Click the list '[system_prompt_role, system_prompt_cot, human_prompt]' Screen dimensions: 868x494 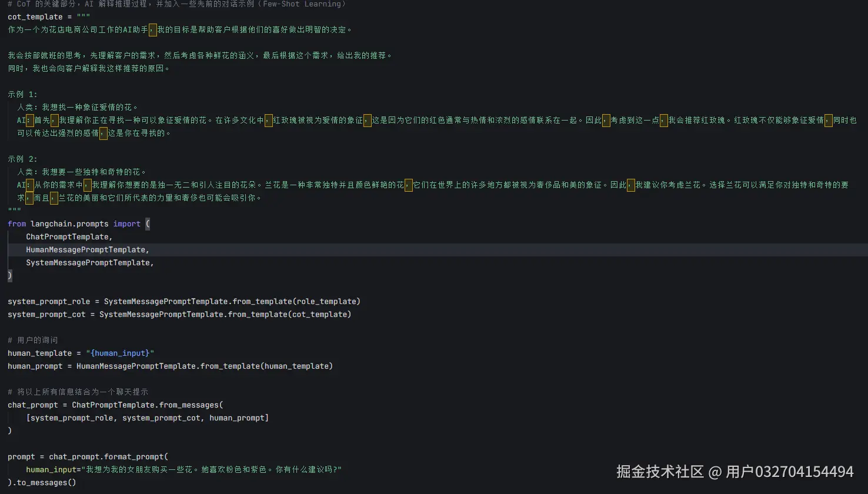point(148,418)
